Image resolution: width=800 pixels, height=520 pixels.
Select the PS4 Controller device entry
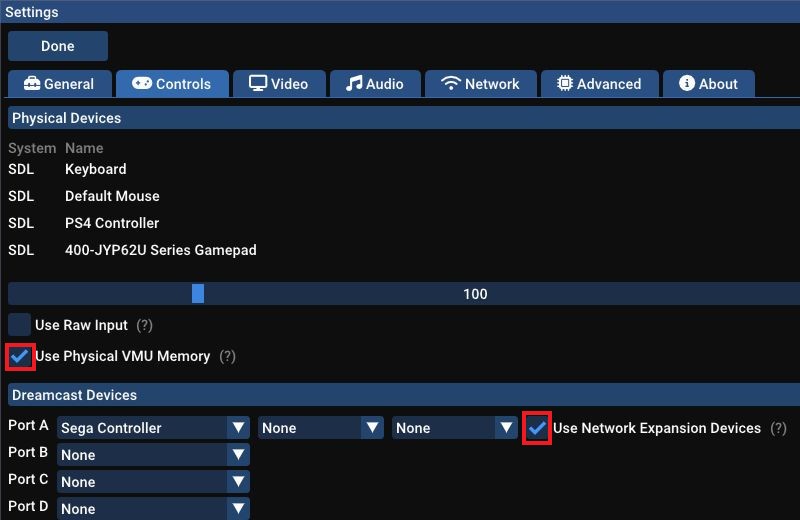pyautogui.click(x=112, y=223)
